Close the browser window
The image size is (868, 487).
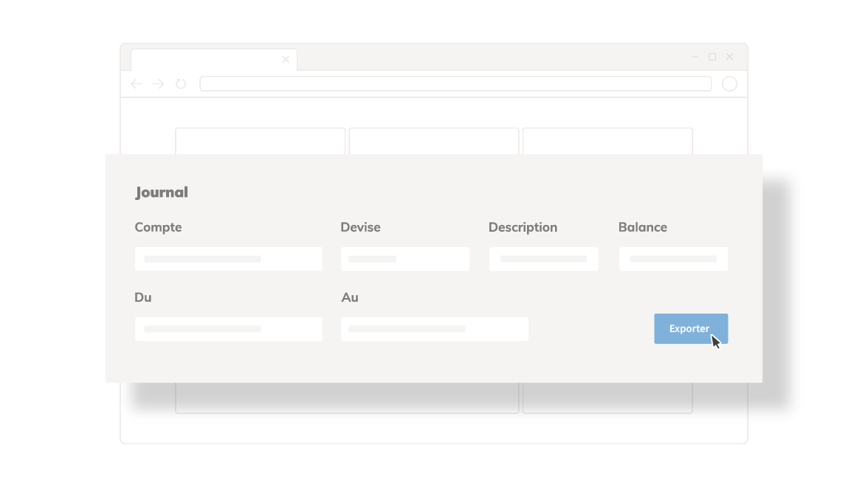tap(729, 56)
